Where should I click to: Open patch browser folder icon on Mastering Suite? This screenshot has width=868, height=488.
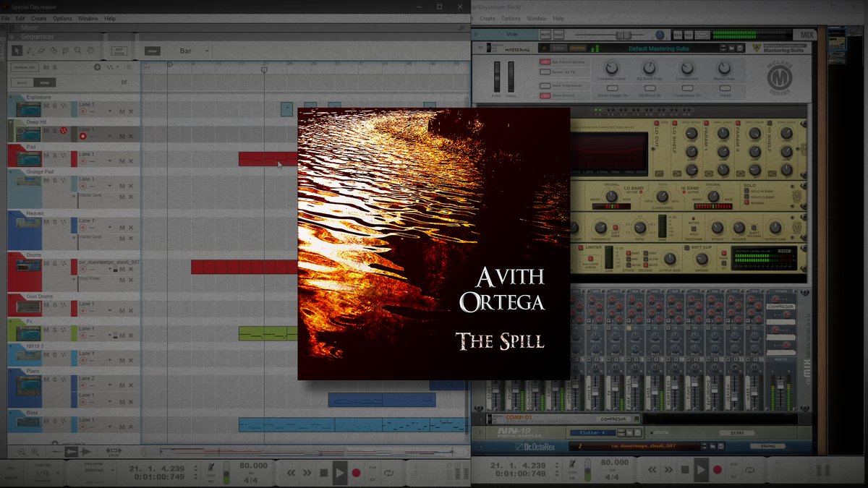[732, 48]
